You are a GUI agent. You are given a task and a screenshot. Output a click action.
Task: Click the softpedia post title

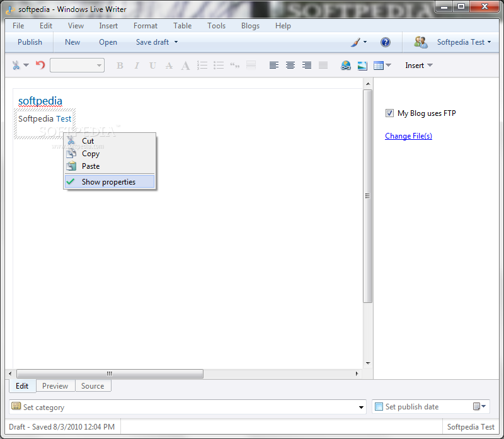(x=40, y=101)
